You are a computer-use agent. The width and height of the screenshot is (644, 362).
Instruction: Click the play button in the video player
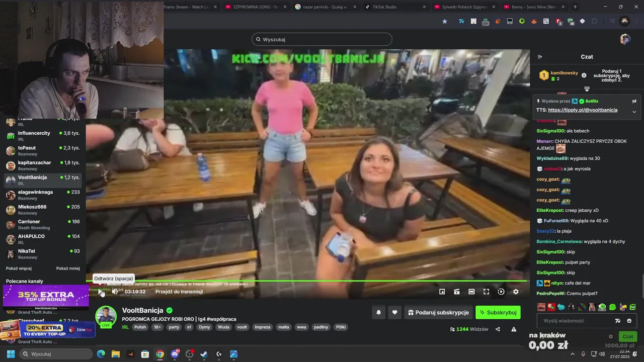point(101,292)
